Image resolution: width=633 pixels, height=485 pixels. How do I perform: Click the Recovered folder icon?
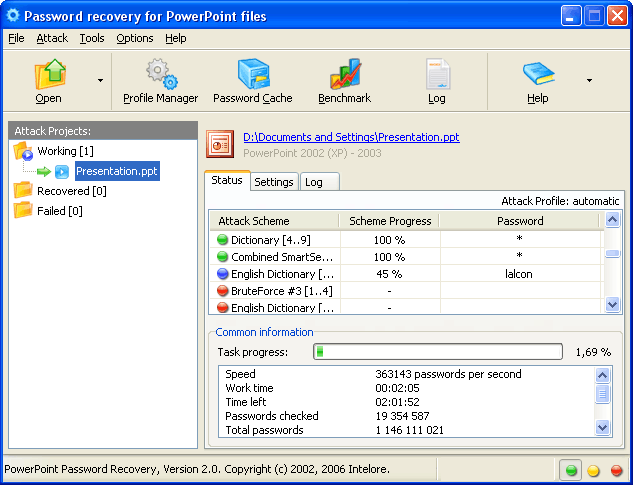[23, 190]
